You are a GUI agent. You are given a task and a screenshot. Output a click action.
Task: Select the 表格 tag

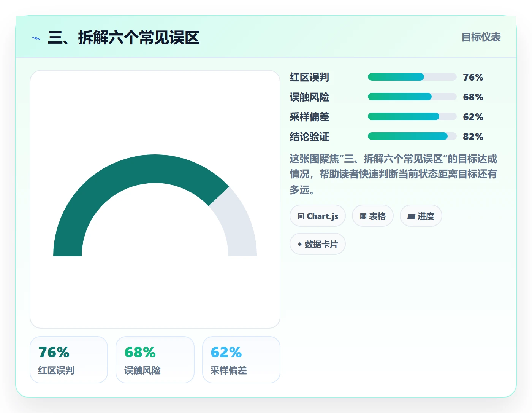[x=373, y=216]
